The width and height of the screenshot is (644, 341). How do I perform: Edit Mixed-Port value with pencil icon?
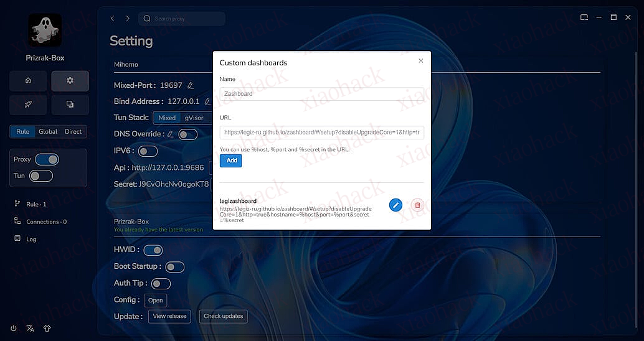click(191, 85)
